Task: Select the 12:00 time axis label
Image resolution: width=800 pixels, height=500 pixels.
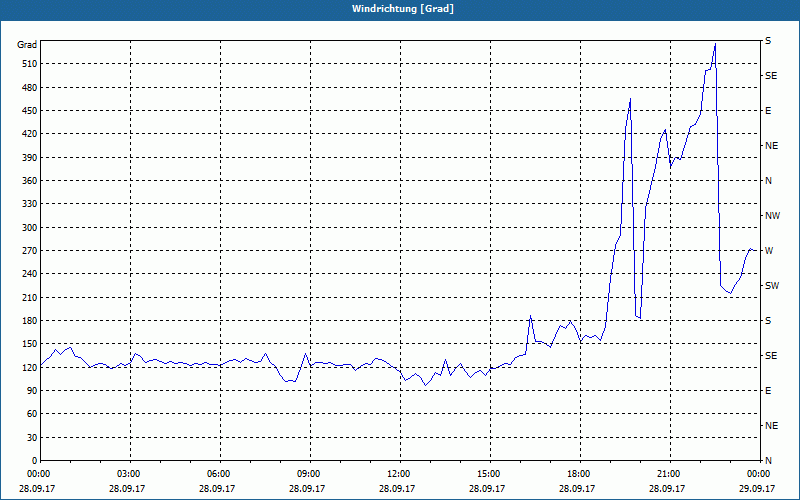Action: (397, 474)
